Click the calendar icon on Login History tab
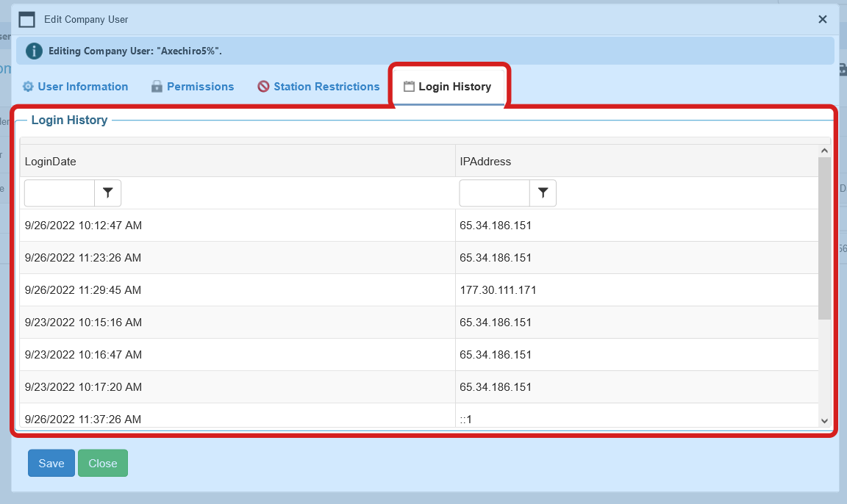Image resolution: width=847 pixels, height=504 pixels. 409,86
